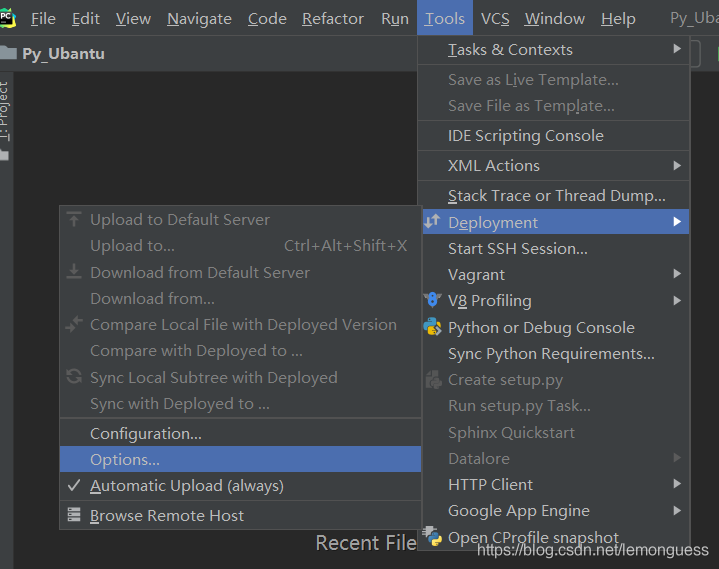719x569 pixels.
Task: Select Start SSH Session...
Action: click(517, 248)
